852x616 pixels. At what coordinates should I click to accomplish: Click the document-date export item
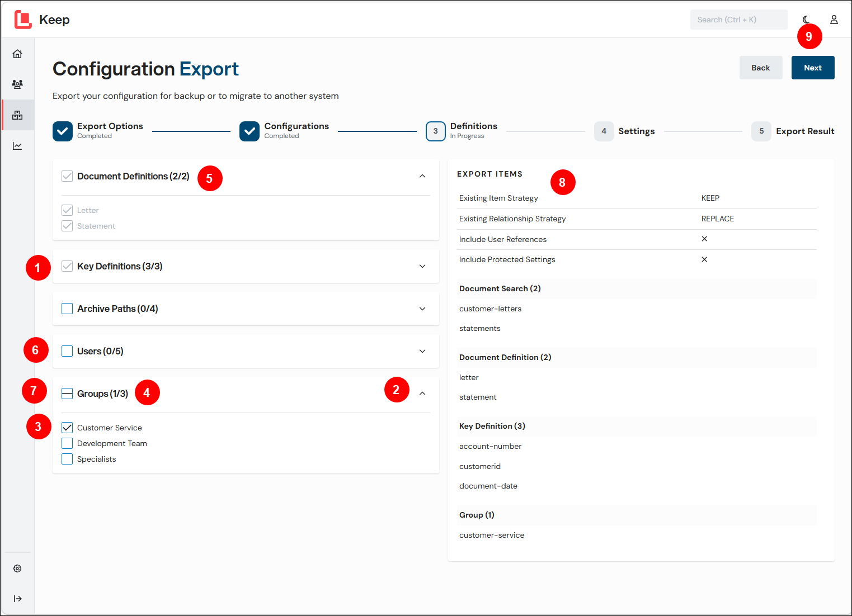(488, 486)
